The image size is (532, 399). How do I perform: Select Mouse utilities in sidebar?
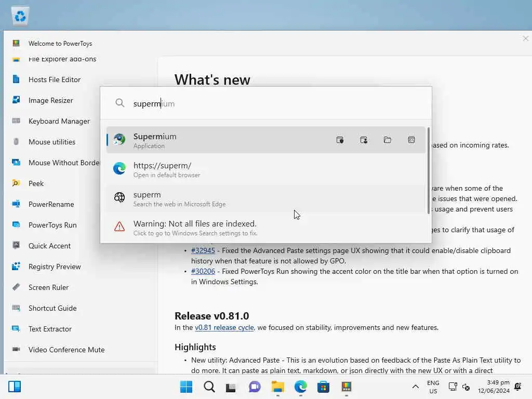51,142
